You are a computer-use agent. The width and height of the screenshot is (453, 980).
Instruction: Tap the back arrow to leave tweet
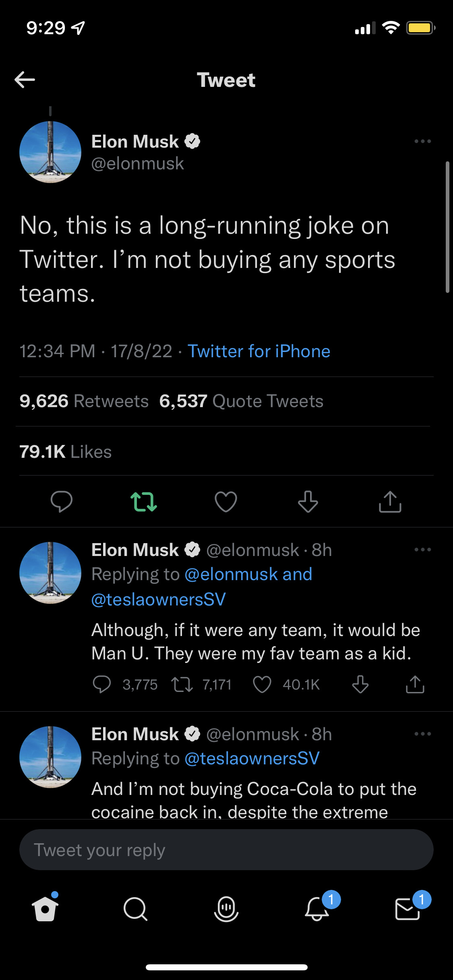tap(25, 80)
